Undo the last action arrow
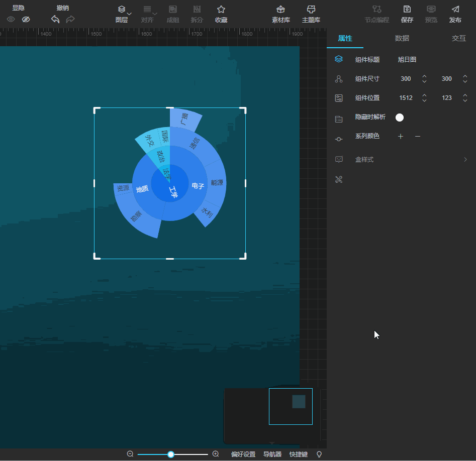This screenshot has height=461, width=476. (x=55, y=20)
